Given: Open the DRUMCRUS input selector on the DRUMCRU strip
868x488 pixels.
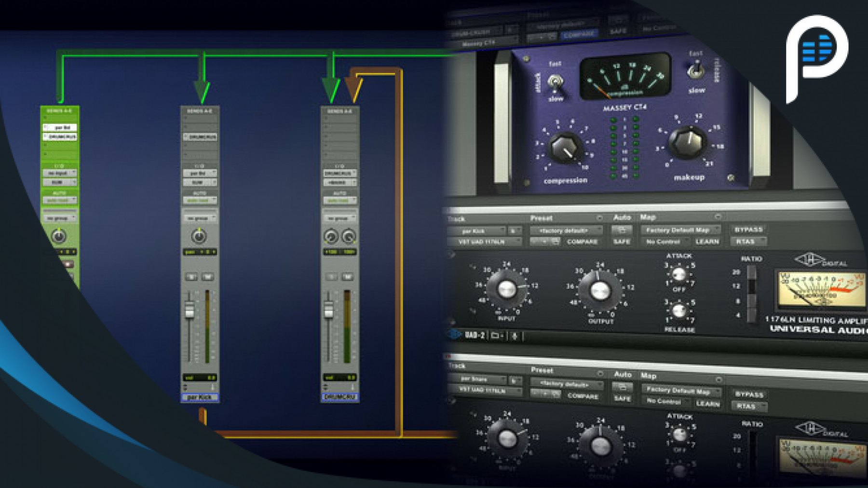Looking at the screenshot, I should click(x=340, y=173).
